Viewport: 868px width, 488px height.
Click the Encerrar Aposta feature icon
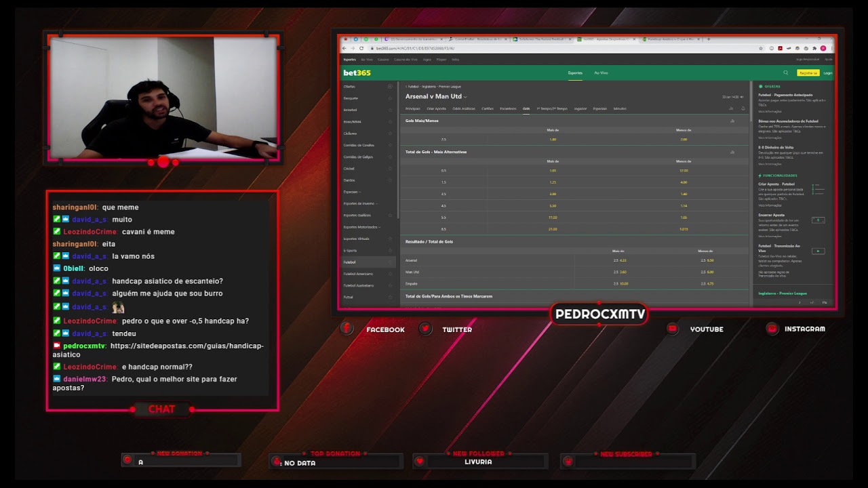point(818,220)
